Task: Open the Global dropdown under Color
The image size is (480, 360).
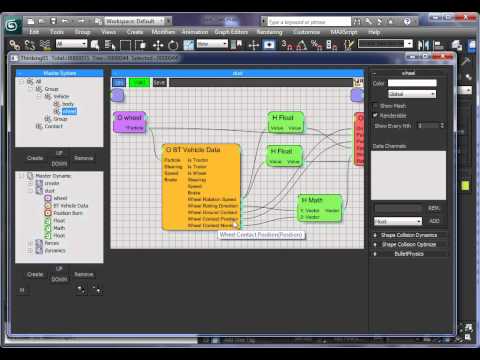Action: pos(412,94)
